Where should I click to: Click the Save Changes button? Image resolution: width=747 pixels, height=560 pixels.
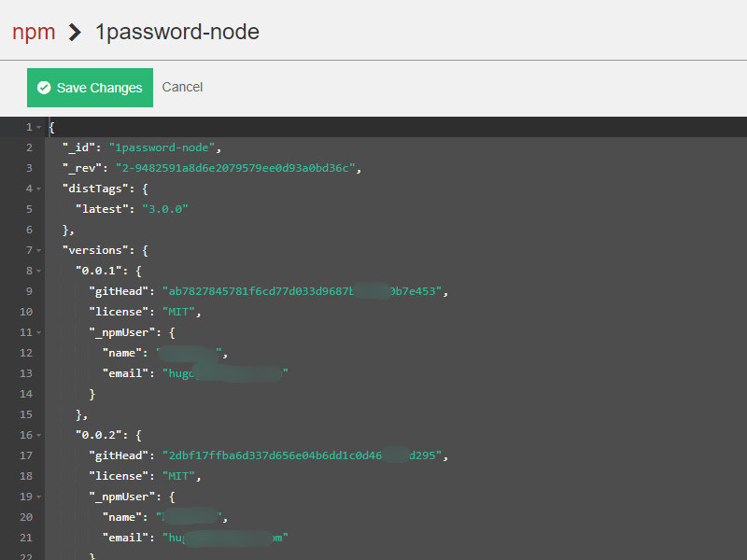pyautogui.click(x=90, y=88)
